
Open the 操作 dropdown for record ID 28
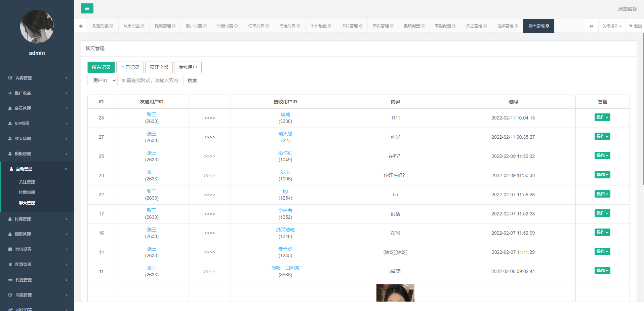(602, 117)
